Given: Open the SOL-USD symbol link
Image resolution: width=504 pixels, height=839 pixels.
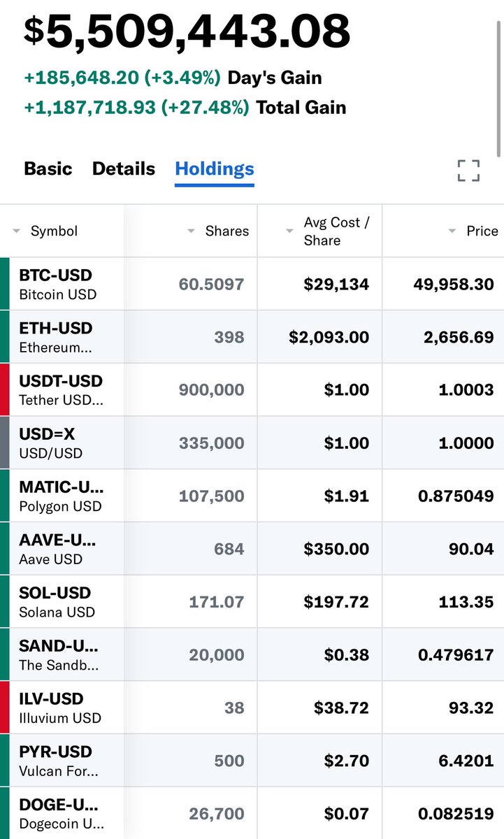Looking at the screenshot, I should coord(55,593).
